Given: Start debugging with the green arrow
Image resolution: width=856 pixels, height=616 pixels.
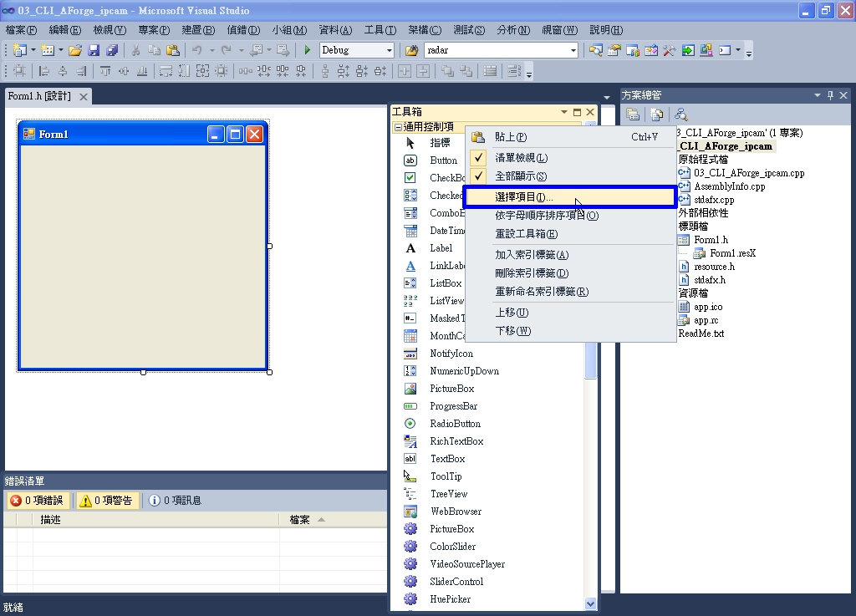Looking at the screenshot, I should 307,49.
